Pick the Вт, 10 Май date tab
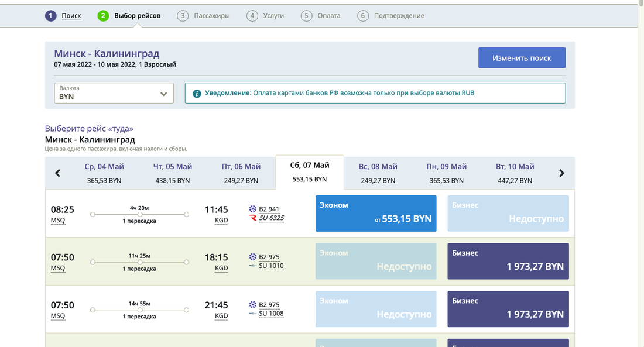Screen dimensions: 644x347 click(x=515, y=173)
